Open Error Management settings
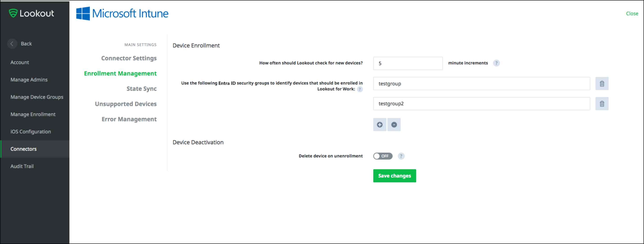The height and width of the screenshot is (244, 644). point(129,119)
